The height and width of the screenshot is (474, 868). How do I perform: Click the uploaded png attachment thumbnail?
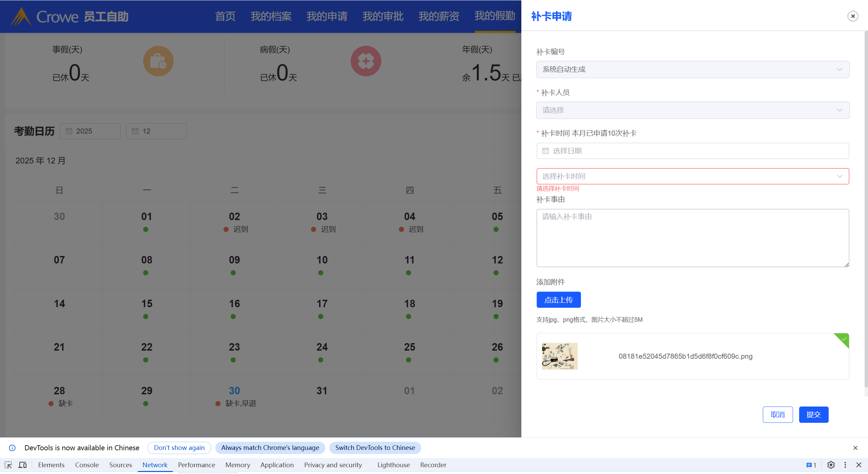click(559, 356)
